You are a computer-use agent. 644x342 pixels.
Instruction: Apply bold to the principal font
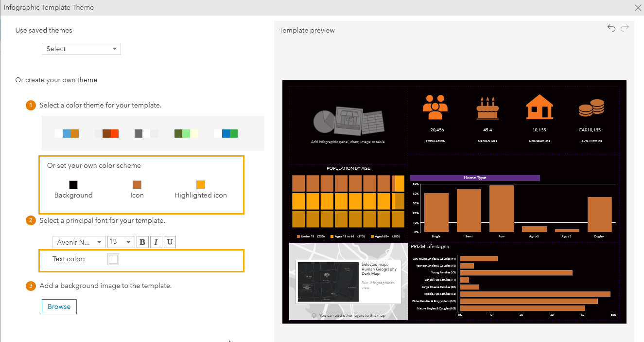(x=142, y=242)
